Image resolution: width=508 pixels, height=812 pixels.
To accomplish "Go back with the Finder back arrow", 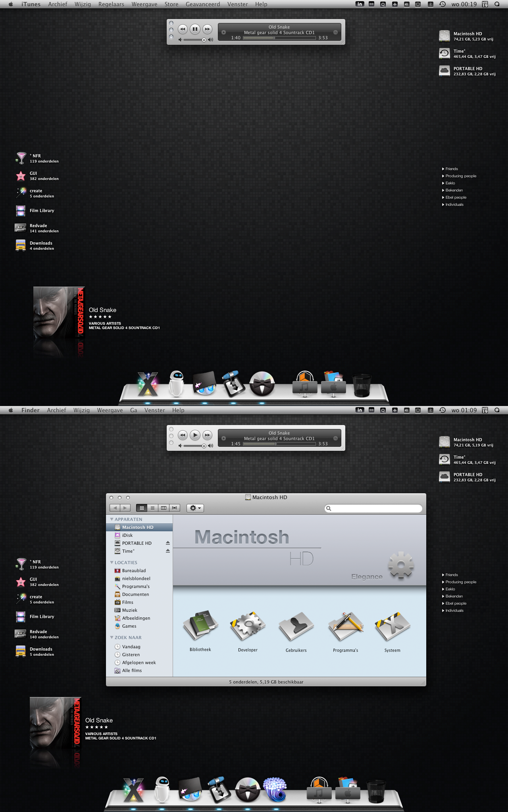I will point(115,508).
